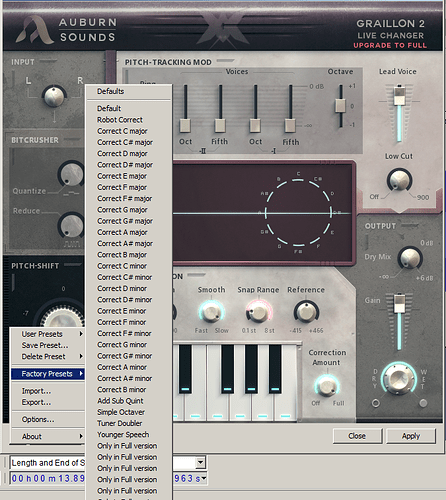The height and width of the screenshot is (500, 446).
Task: Adjust the Fifth fader next to -II
Action: [220, 125]
